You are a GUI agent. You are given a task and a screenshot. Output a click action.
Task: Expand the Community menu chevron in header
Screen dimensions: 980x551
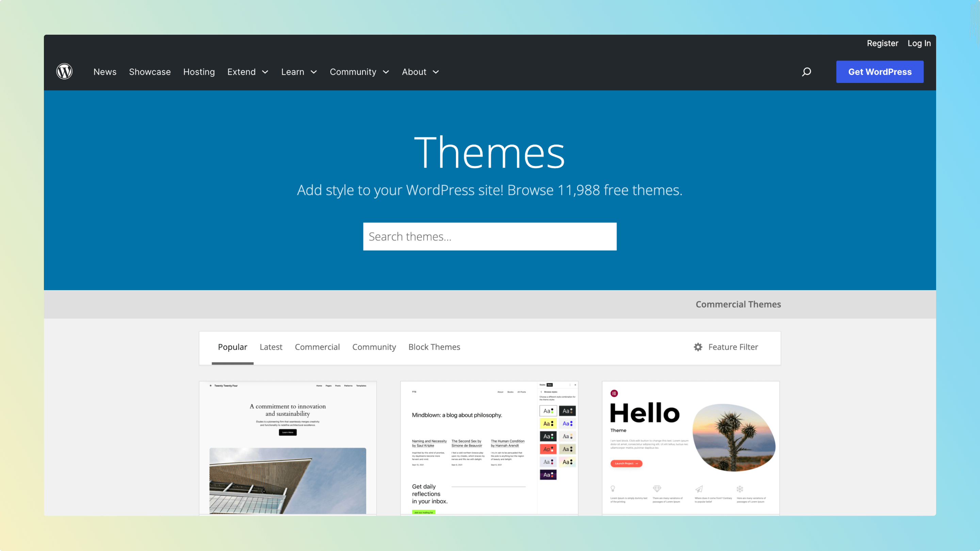[386, 72]
